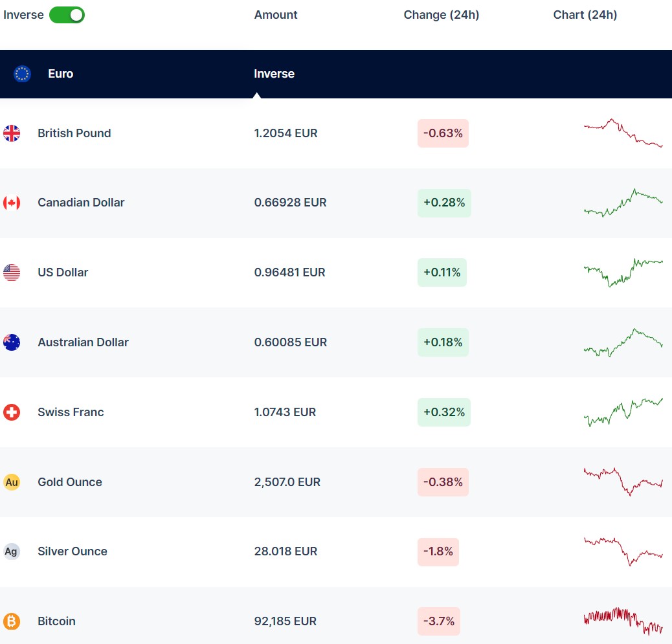The image size is (672, 644).
Task: Click the Change (24h) column header
Action: pos(441,15)
